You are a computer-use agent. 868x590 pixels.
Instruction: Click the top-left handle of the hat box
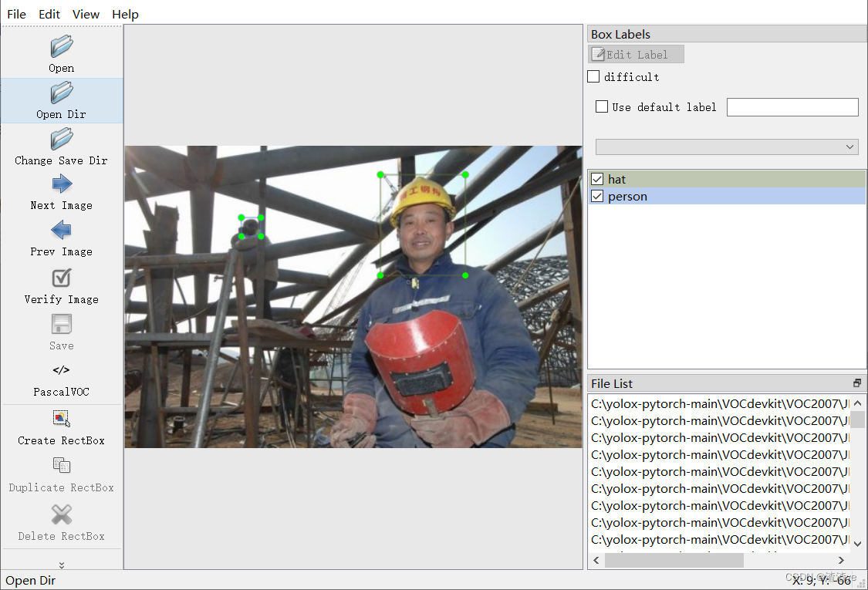[380, 175]
